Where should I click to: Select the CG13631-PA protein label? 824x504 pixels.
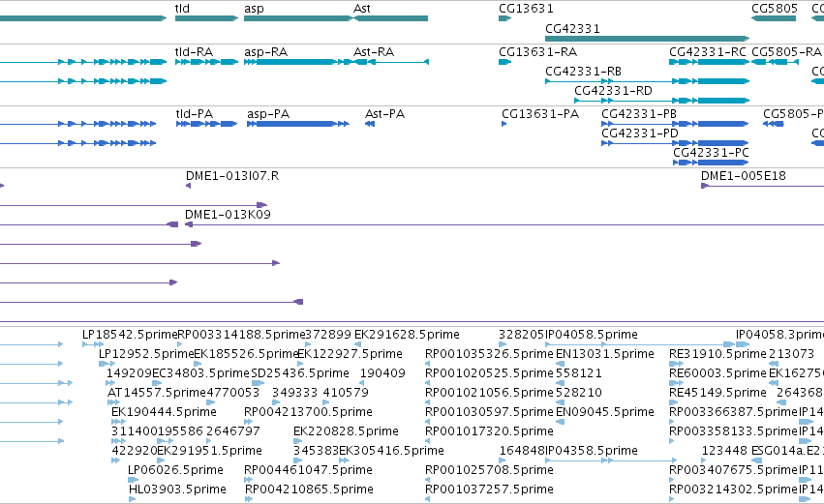[x=540, y=114]
